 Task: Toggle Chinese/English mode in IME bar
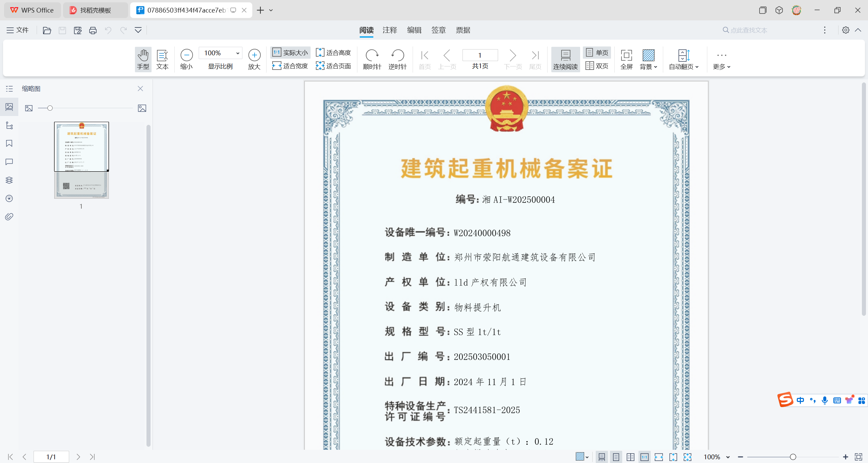(801, 400)
